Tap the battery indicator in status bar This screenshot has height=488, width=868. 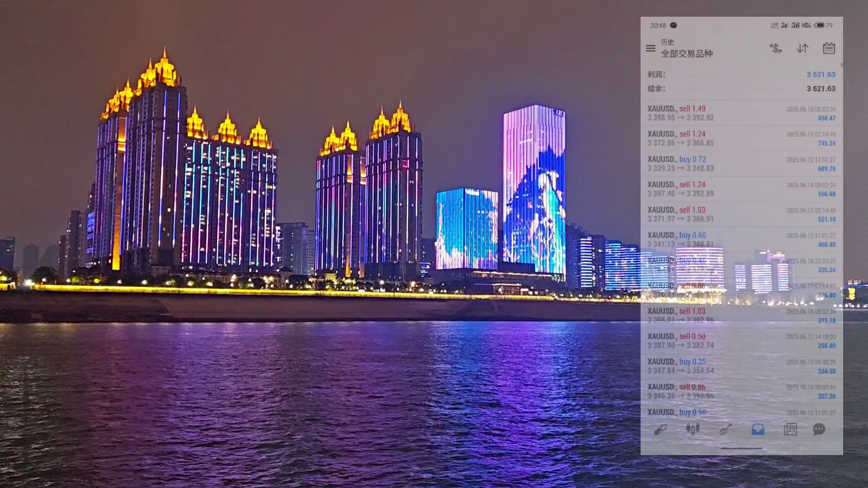(819, 25)
